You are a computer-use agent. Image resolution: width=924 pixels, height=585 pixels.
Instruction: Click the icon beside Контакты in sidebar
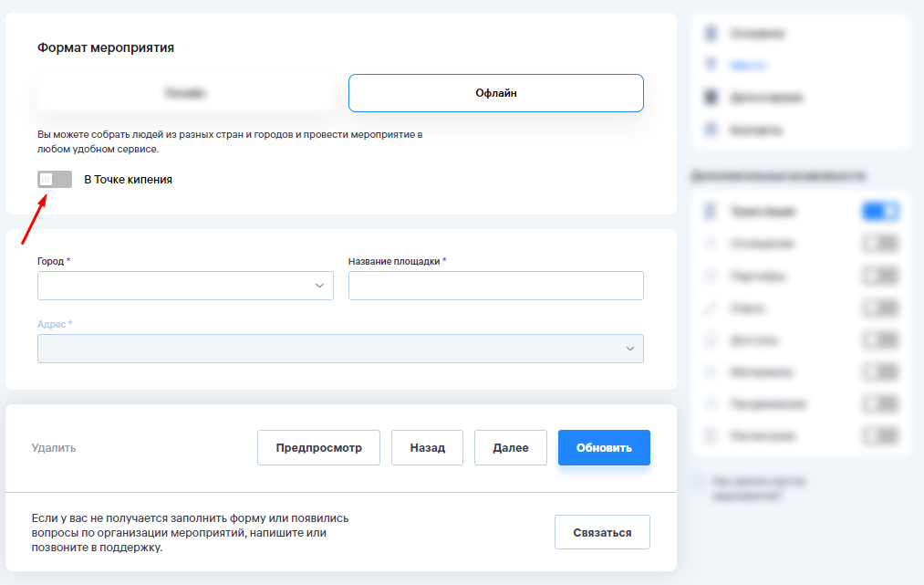click(711, 130)
